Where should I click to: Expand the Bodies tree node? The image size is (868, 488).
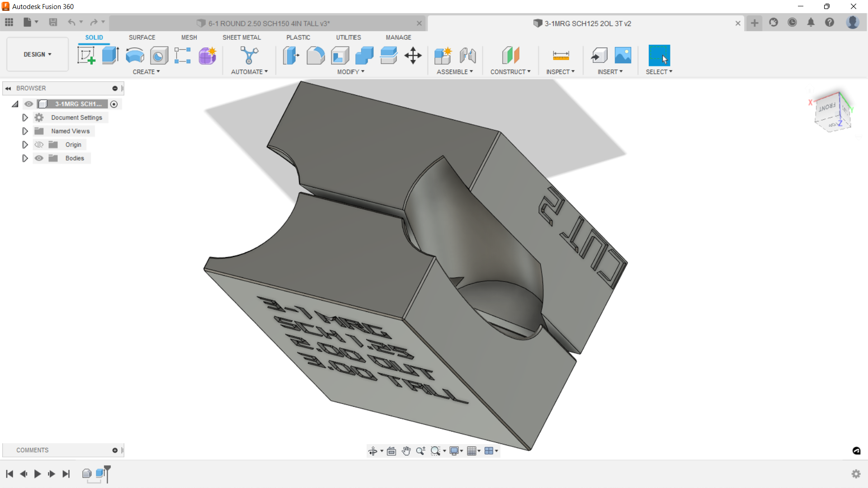25,158
